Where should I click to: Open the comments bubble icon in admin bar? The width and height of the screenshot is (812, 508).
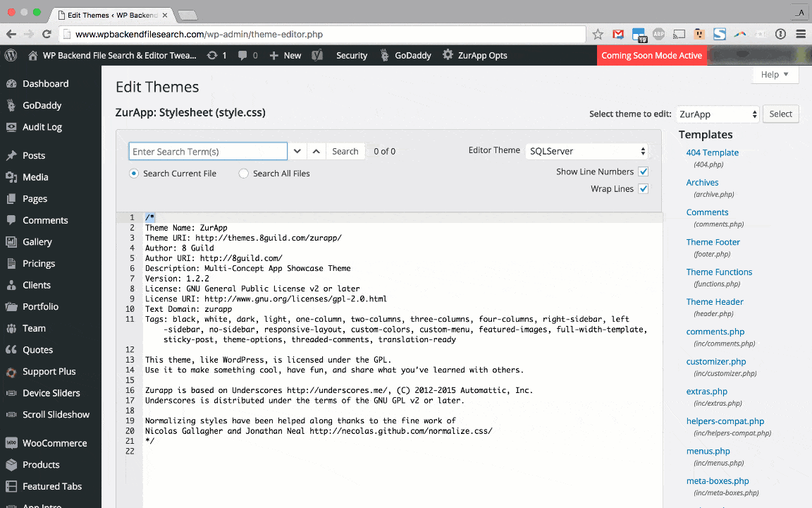click(242, 55)
